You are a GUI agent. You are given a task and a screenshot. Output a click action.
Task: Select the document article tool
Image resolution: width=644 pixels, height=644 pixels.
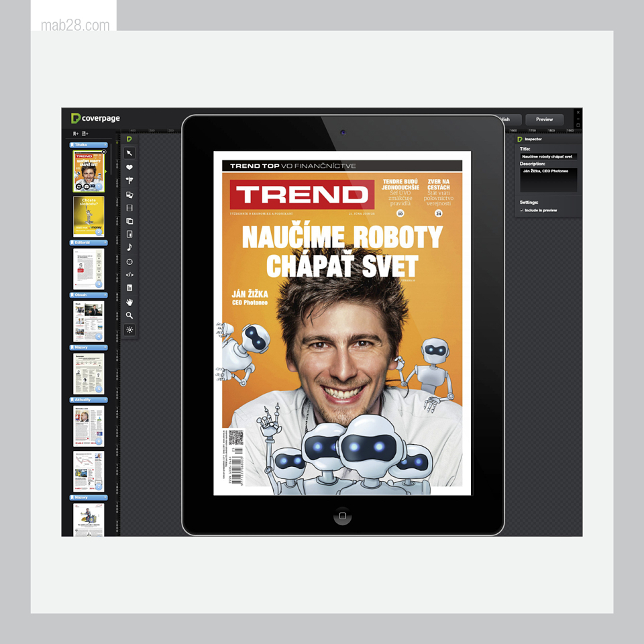tap(129, 288)
